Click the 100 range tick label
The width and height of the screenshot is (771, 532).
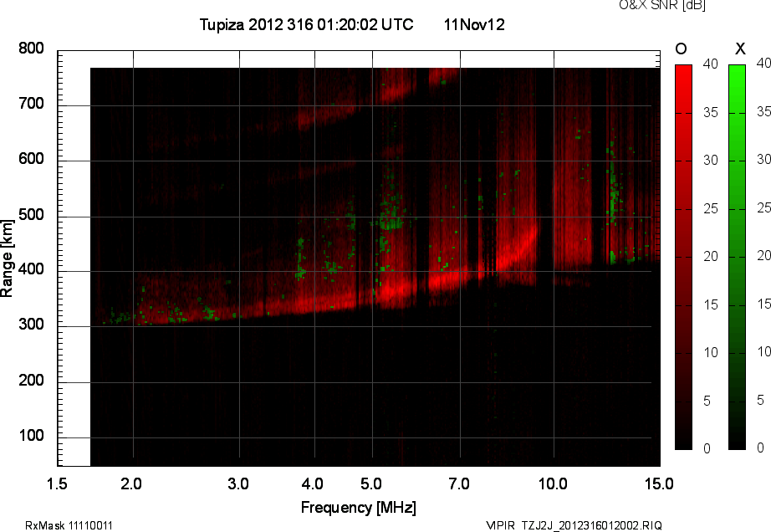[x=31, y=436]
